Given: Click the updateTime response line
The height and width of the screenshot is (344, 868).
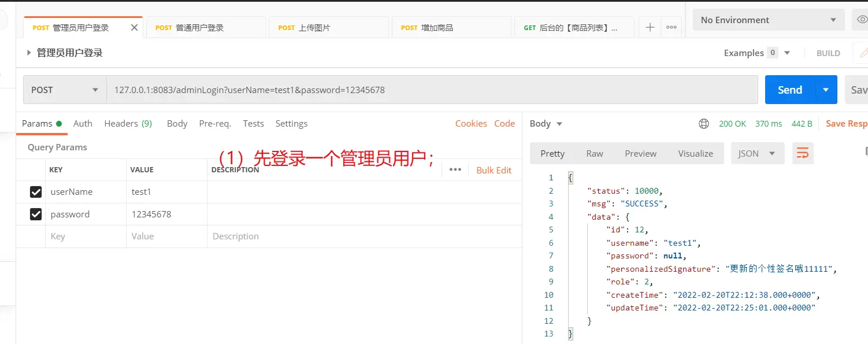Looking at the screenshot, I should 710,308.
